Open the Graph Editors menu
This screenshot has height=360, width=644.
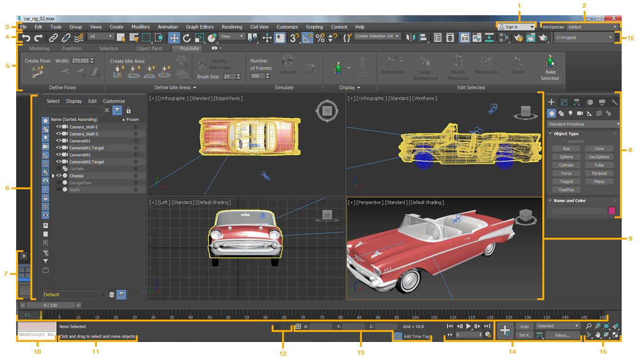click(x=200, y=27)
